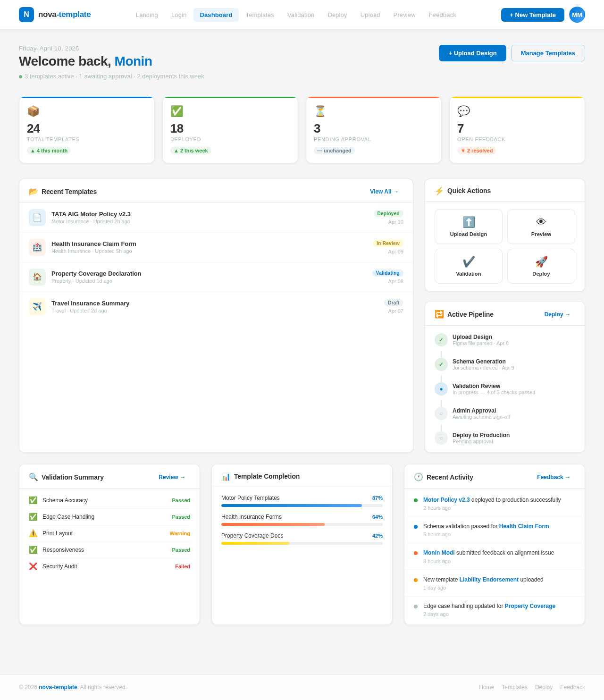Screen dimensions: 604x700
Task: Click the pending circle for Deploy to Production step
Action: (x=441, y=438)
